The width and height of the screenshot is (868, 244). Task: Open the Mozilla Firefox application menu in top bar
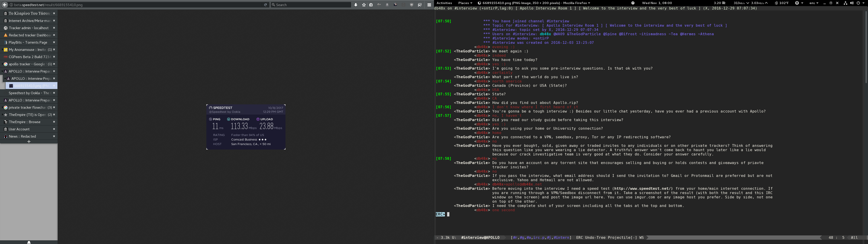pos(534,3)
